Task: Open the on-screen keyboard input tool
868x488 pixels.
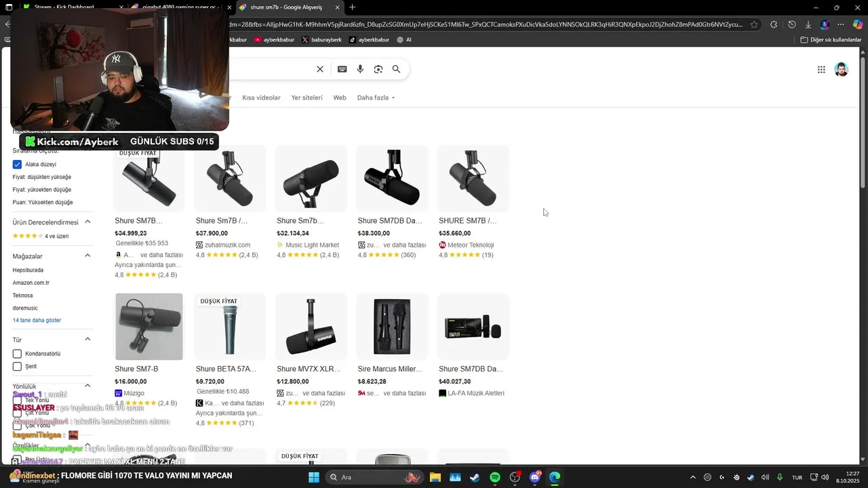Action: 342,69
